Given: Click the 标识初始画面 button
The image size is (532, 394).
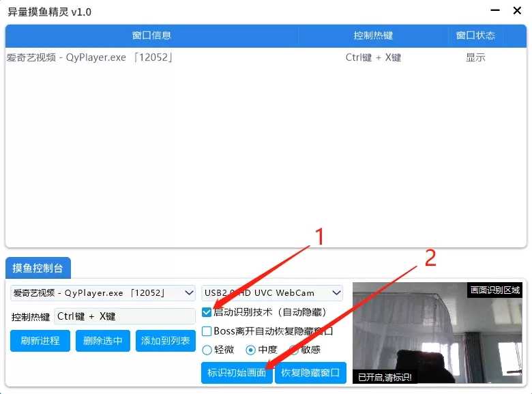Looking at the screenshot, I should (237, 373).
